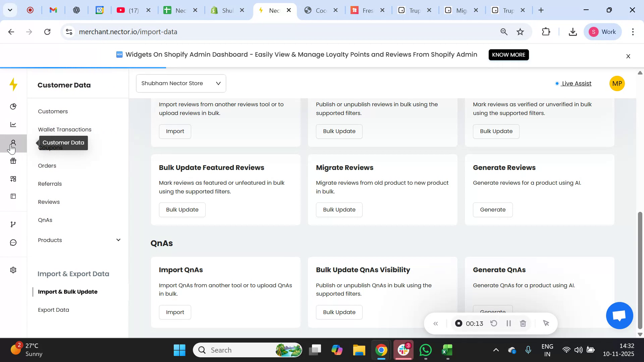Collapse the recorder toolbar with double chevron
This screenshot has height=362, width=644.
tap(436, 323)
